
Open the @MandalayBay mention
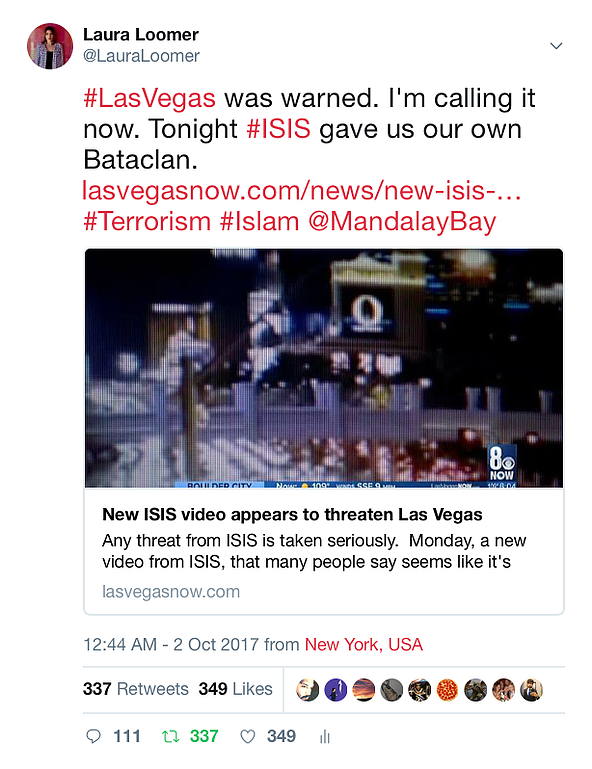pos(402,222)
